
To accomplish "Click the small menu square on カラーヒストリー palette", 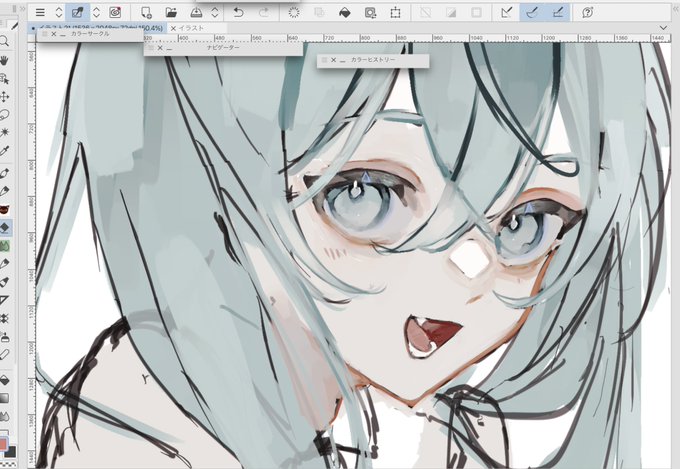I will click(x=324, y=60).
